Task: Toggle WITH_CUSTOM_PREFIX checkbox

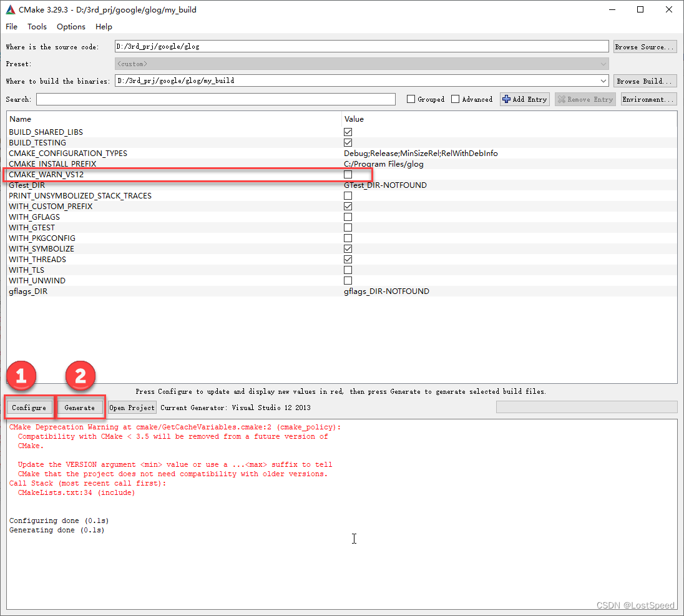Action: click(348, 207)
